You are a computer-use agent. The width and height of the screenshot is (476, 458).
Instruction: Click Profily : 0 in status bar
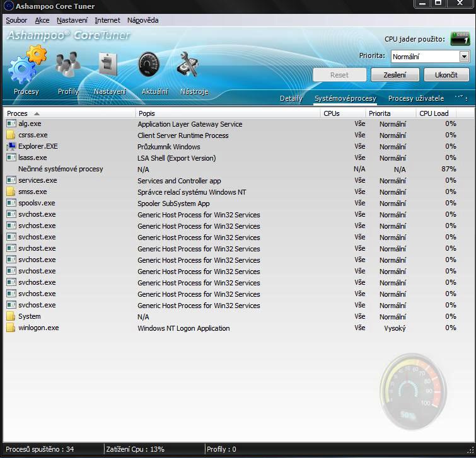click(221, 449)
